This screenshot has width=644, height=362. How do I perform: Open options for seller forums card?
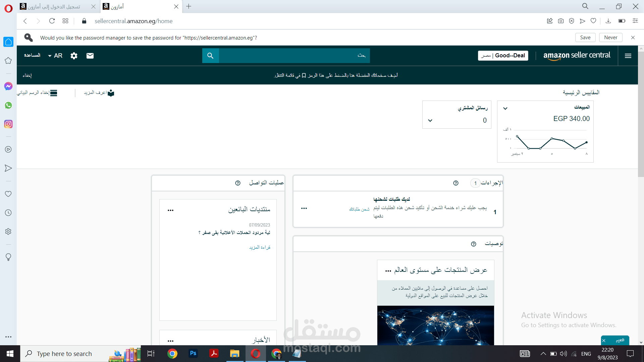click(171, 210)
